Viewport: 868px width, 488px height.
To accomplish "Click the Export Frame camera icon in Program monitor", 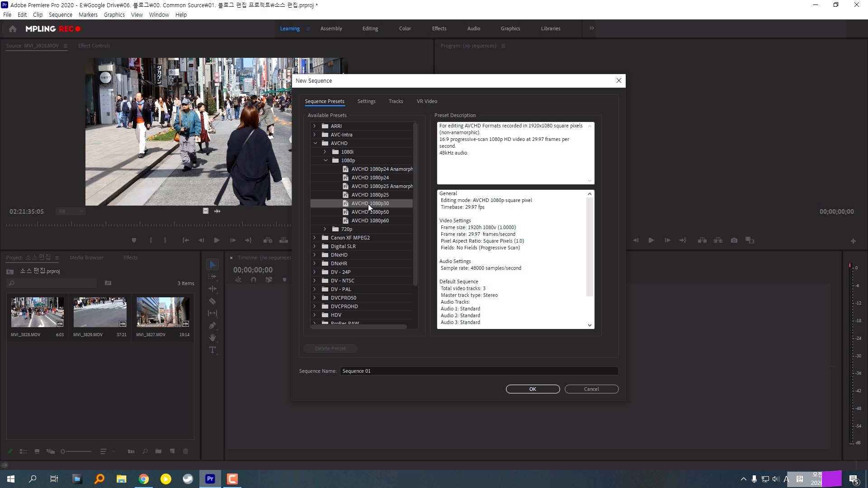I will pos(734,240).
